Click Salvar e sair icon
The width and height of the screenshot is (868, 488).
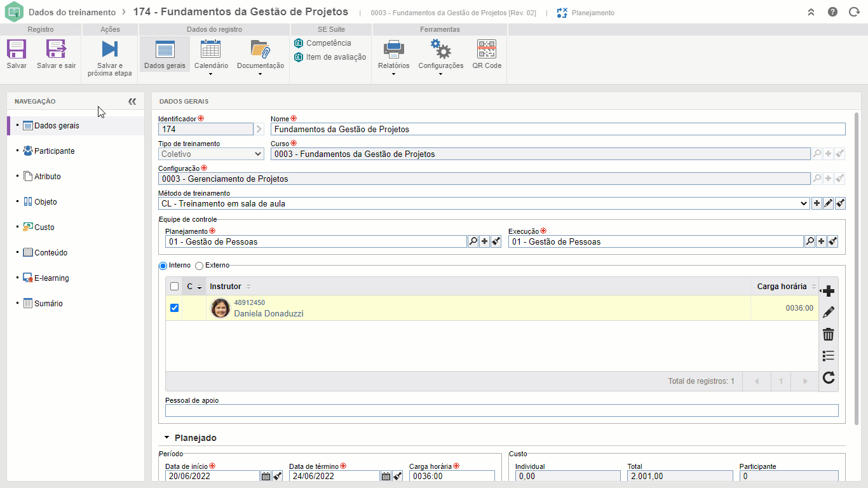tap(56, 50)
